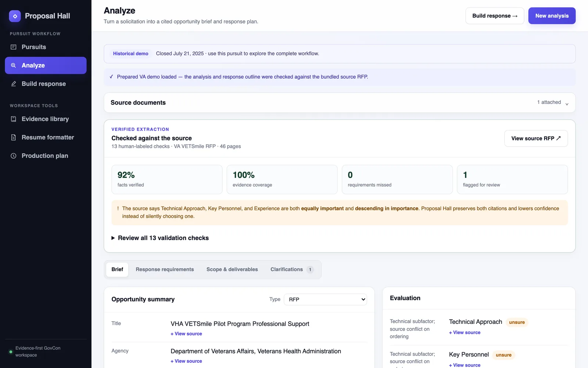Open the Response requirements tab
588x368 pixels.
(165, 269)
